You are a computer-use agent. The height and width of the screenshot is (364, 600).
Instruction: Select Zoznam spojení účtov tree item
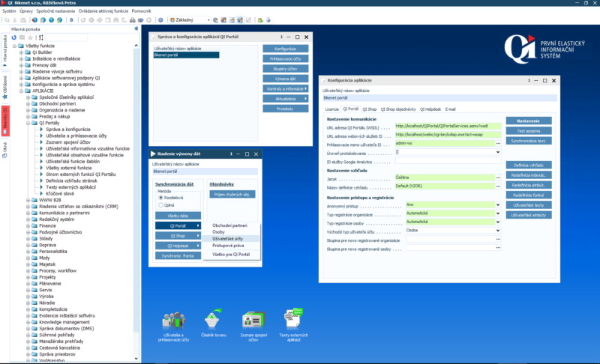68,142
